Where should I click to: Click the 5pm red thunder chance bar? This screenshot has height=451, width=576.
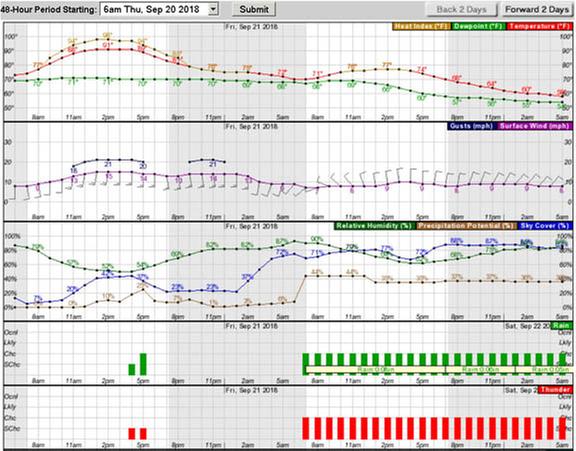[143, 434]
